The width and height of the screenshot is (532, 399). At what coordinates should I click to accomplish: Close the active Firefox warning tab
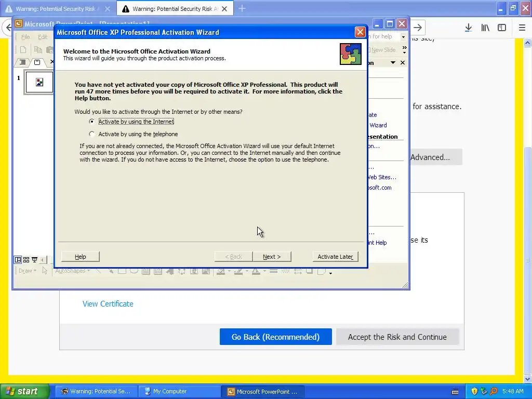tap(224, 9)
